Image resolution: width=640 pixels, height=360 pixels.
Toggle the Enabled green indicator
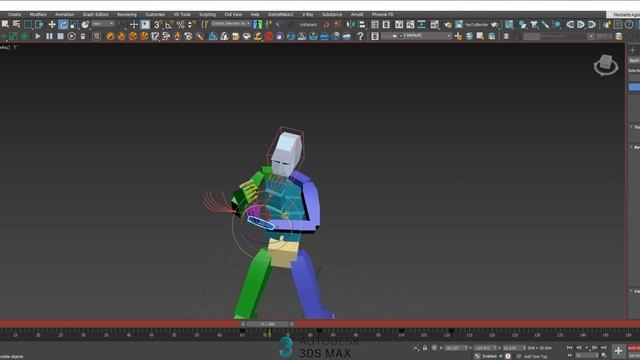[x=500, y=356]
